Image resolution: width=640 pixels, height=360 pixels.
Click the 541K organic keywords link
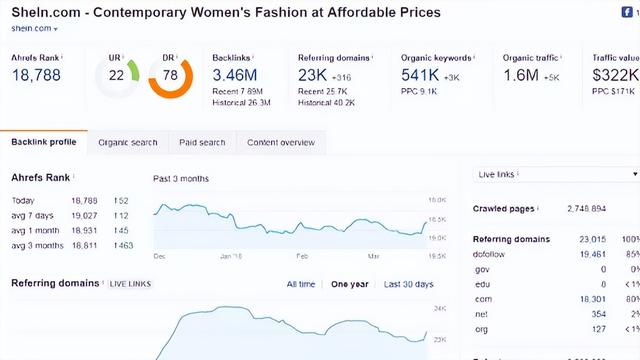(x=420, y=75)
